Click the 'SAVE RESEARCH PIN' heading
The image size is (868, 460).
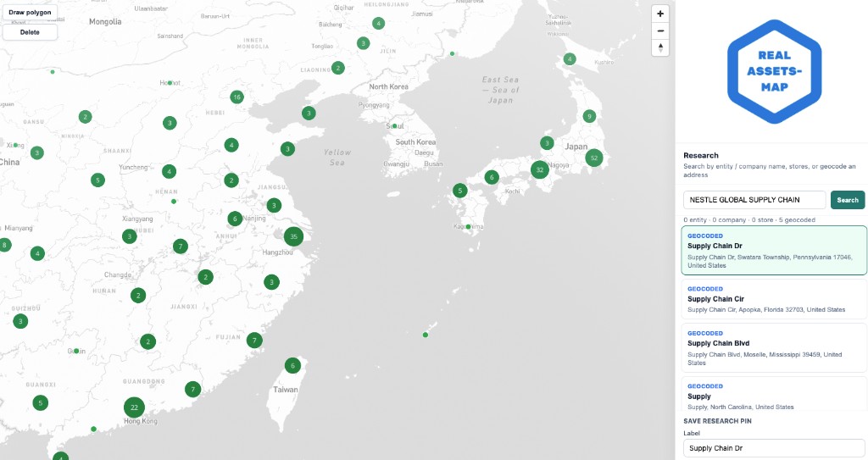tap(717, 421)
